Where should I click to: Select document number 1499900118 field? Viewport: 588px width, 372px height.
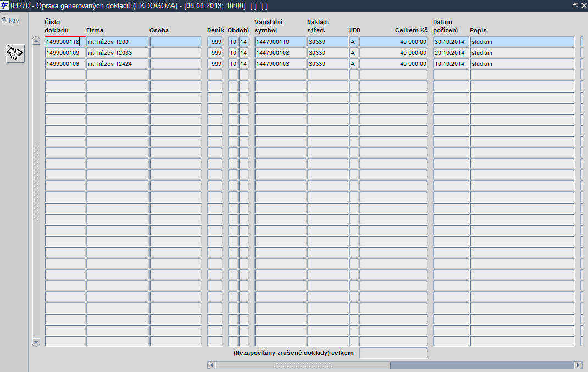[65, 42]
